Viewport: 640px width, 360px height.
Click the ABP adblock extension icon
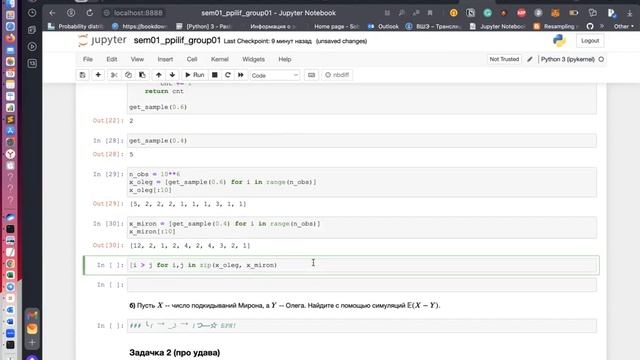(x=521, y=13)
